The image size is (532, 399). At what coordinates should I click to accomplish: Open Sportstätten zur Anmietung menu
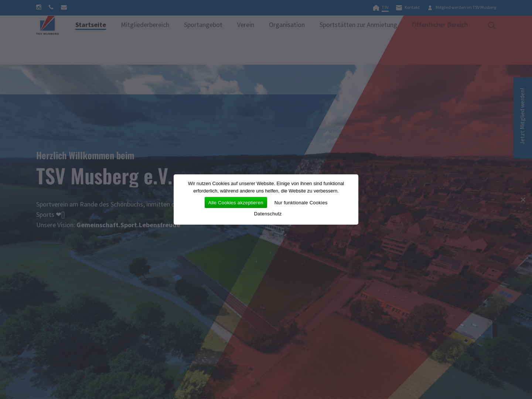358,25
